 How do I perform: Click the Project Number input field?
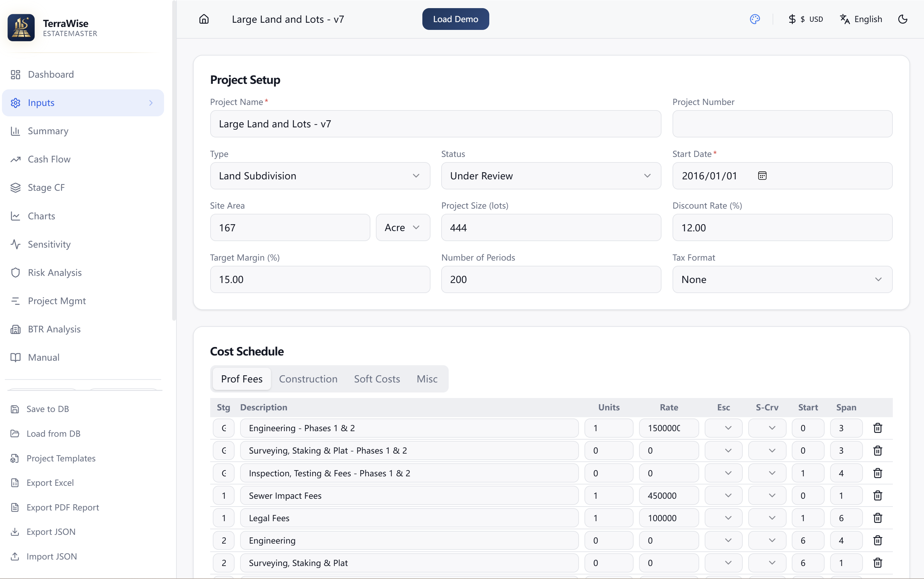click(x=782, y=124)
